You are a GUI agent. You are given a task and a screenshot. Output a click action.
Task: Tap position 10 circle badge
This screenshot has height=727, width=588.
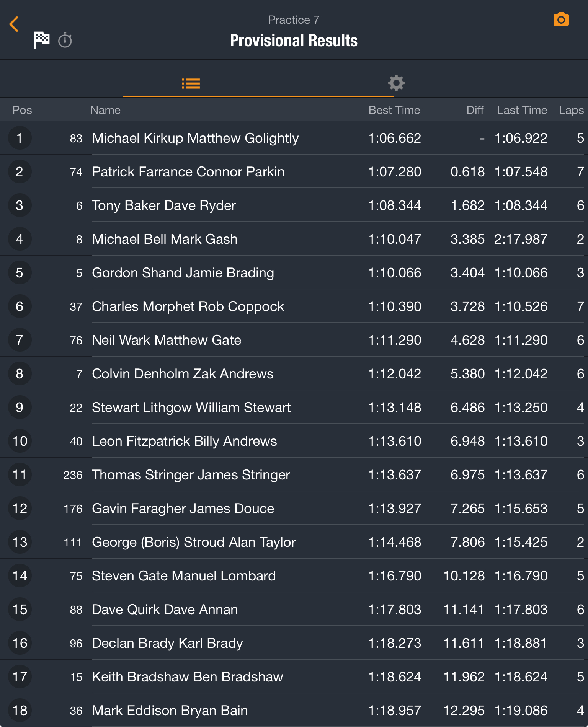pyautogui.click(x=20, y=441)
